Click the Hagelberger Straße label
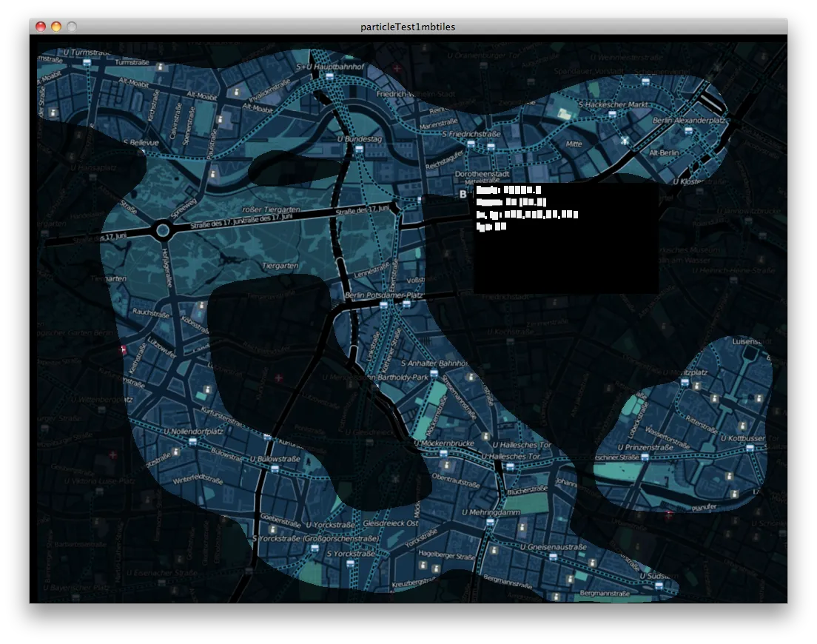Viewport: 817px width, 644px height. coord(446,555)
